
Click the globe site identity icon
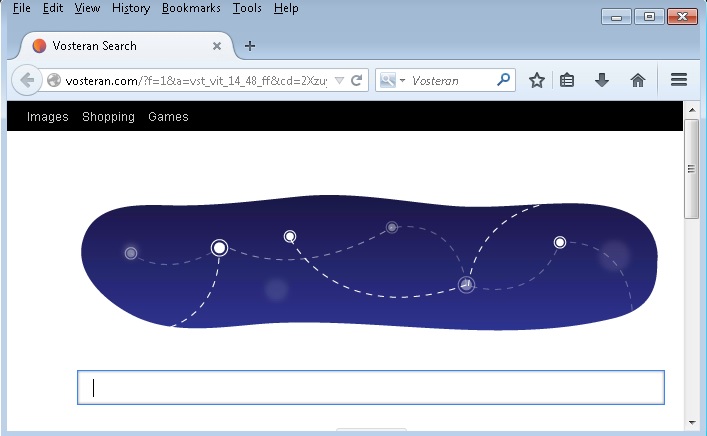tap(54, 80)
